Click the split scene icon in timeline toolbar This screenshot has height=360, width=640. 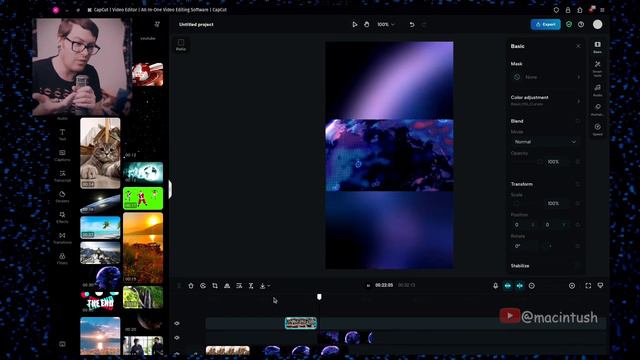239,286
